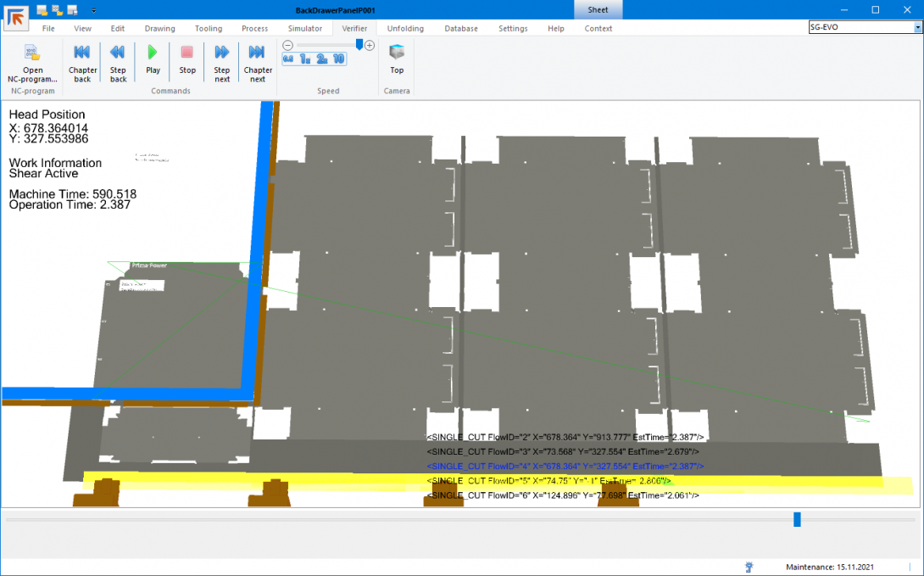Screen dimensions: 924x576
Task: Select the 1x speed preset
Action: click(304, 59)
